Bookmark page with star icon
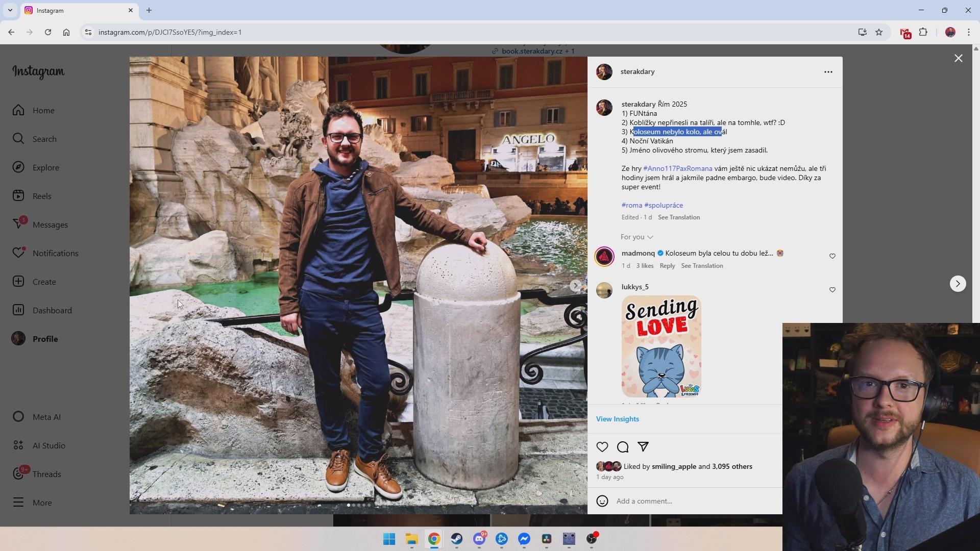 point(878,32)
